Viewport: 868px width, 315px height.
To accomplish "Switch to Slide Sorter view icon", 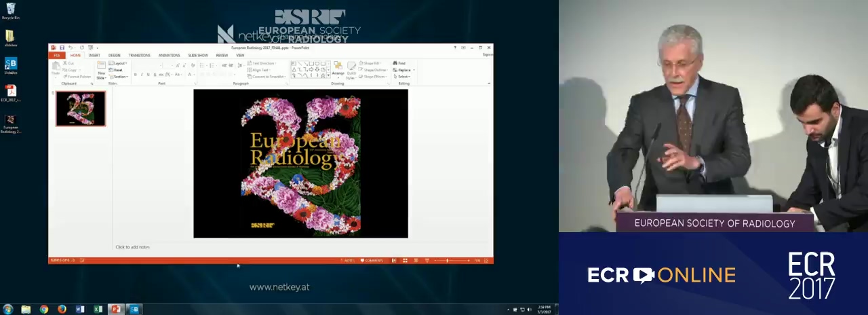I will click(x=405, y=261).
